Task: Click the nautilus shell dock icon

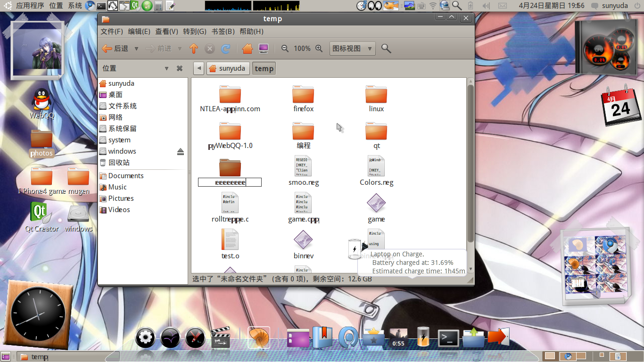Action: tap(259, 337)
